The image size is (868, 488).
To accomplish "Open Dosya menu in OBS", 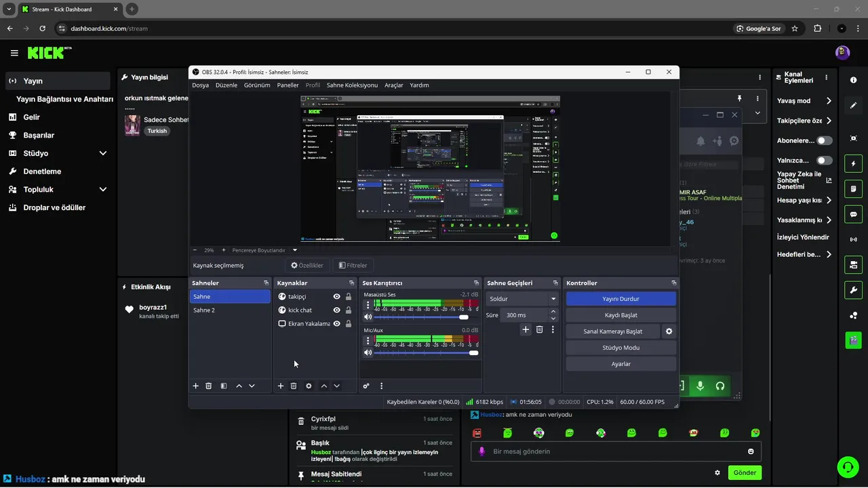I will [x=200, y=85].
